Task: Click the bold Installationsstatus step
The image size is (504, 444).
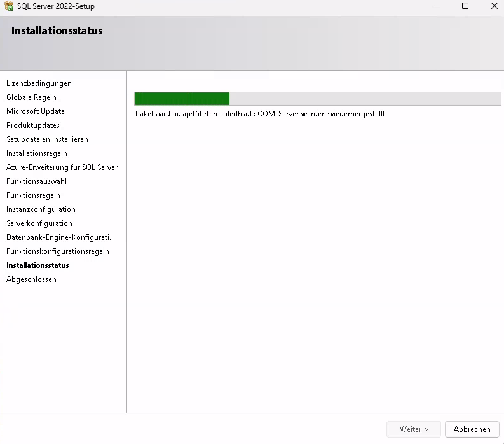Action: tap(37, 265)
